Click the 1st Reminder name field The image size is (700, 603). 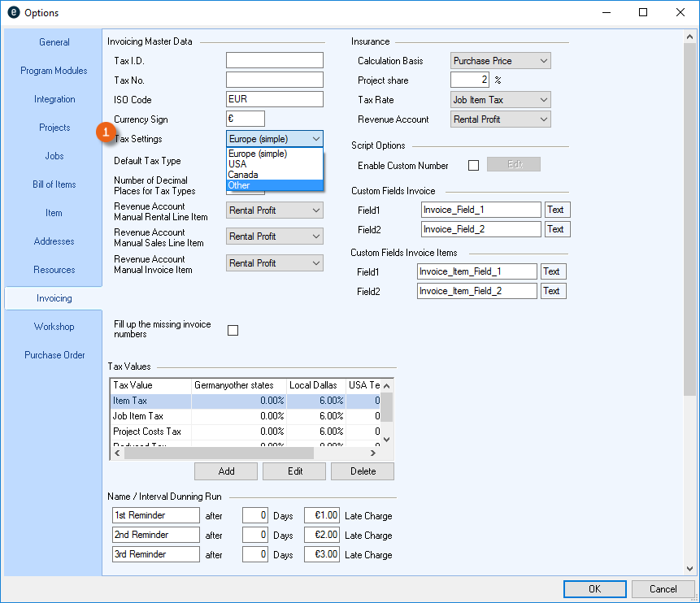[x=155, y=515]
